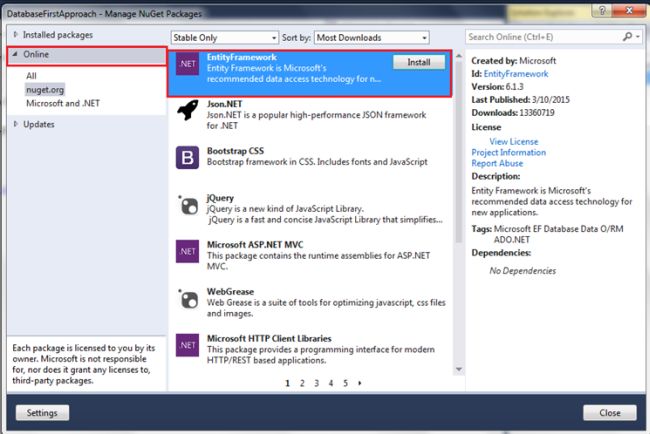Go to results page 5
Image resolution: width=650 pixels, height=434 pixels.
click(345, 383)
